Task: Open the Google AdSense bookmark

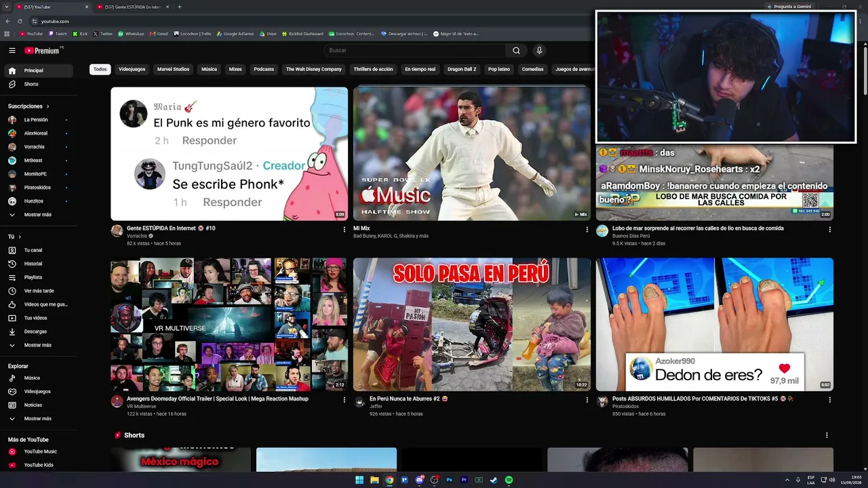Action: [235, 34]
